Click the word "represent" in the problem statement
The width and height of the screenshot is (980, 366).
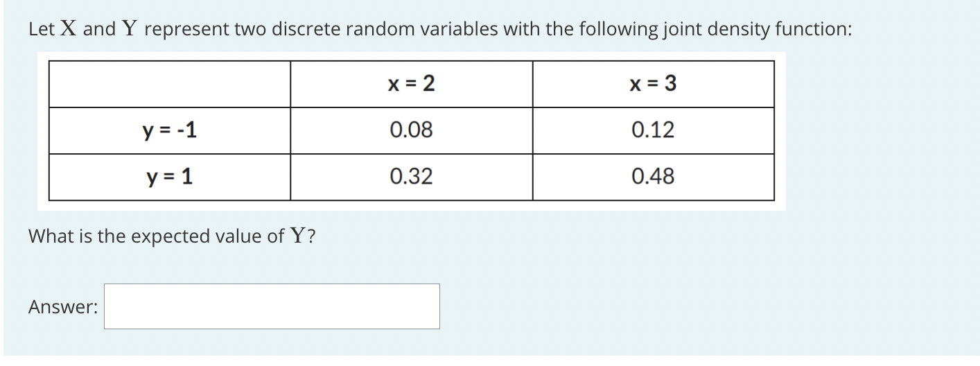[x=186, y=31]
